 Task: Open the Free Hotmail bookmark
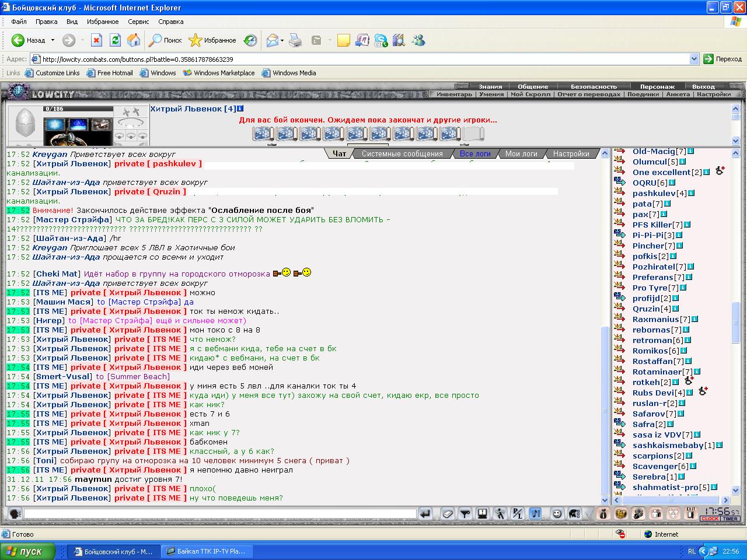[x=110, y=73]
